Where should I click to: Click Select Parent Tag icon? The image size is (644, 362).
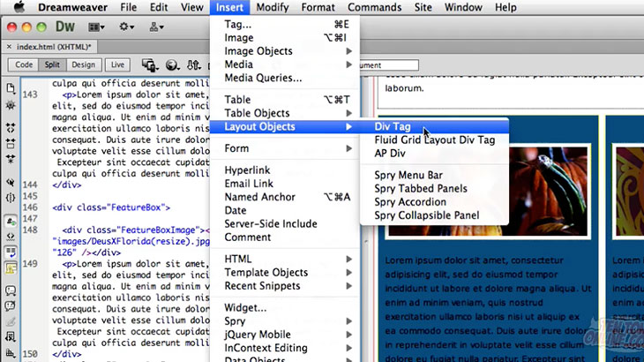click(x=11, y=182)
